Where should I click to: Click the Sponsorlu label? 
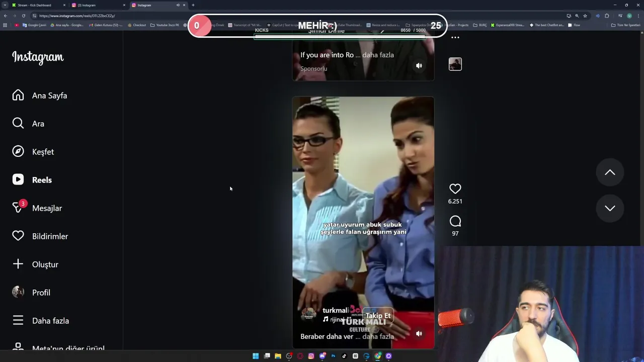[313, 68]
